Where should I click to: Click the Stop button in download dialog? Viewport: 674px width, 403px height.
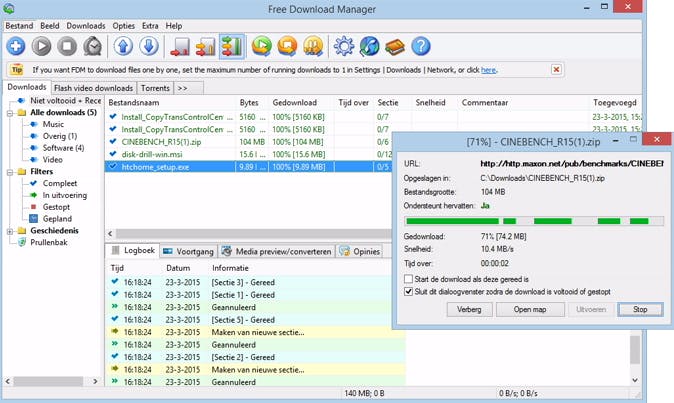point(640,310)
